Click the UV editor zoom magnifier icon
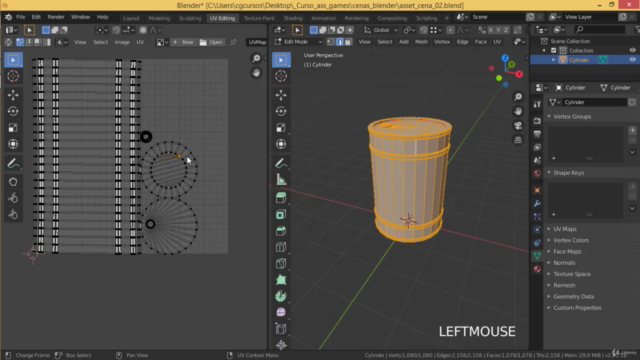The width and height of the screenshot is (640, 360). click(256, 59)
